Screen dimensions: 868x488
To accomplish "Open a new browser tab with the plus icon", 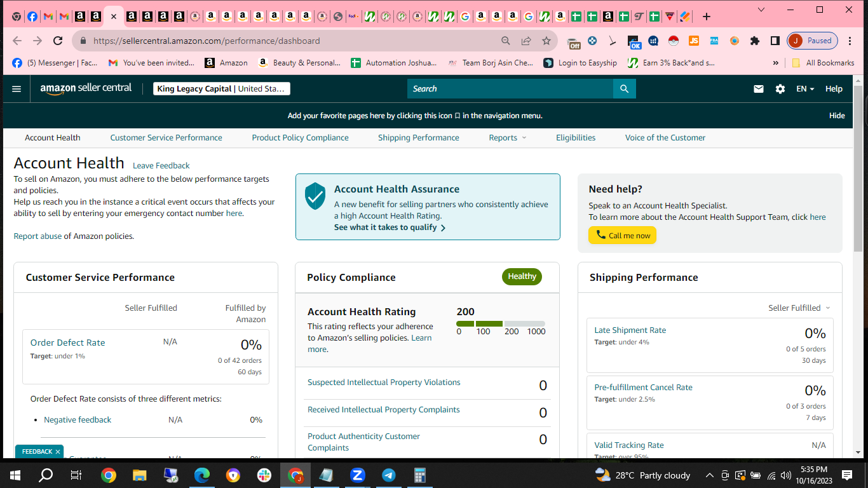I will coord(707,17).
